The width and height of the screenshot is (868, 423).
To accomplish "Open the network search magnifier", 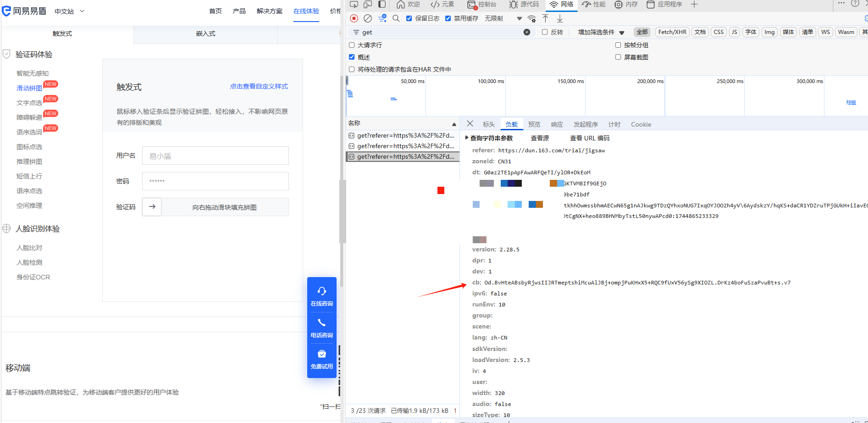I will [396, 18].
